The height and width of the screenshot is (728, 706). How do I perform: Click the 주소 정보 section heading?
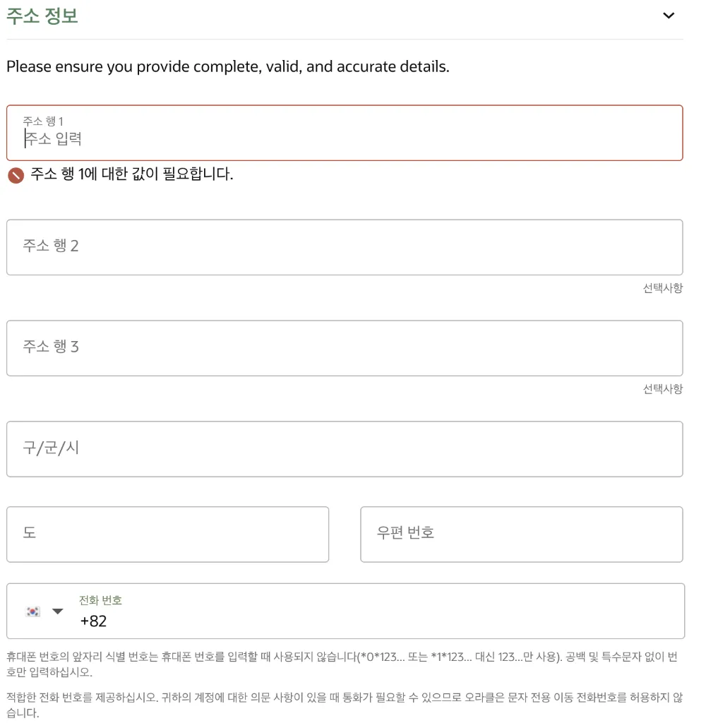pos(42,16)
